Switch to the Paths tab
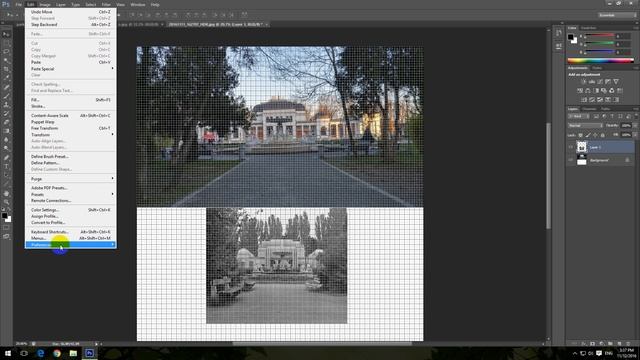 [606, 109]
